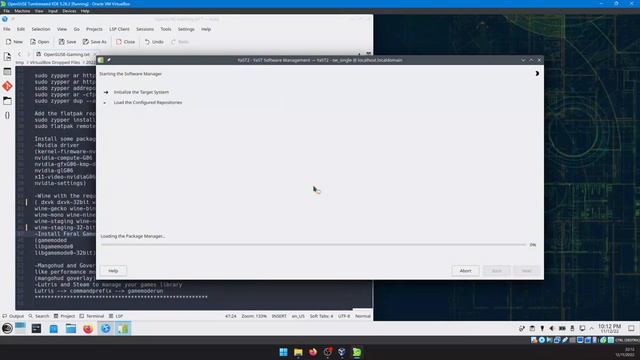
Task: Open the Tools menu in Kate
Action: (166, 29)
